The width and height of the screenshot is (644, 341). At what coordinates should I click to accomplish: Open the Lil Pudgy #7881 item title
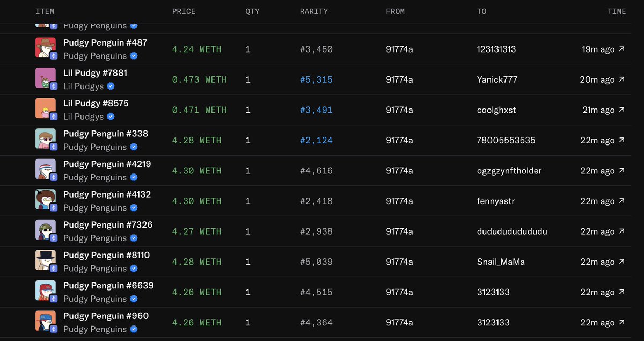point(95,73)
